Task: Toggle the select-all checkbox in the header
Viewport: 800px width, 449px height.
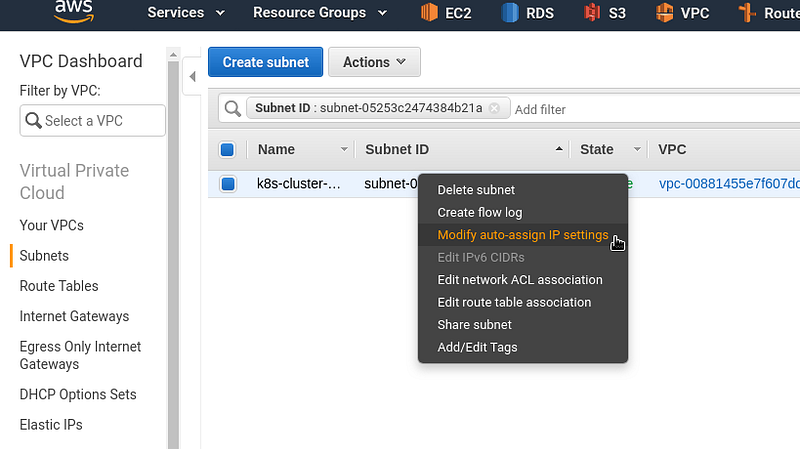Action: pos(227,149)
